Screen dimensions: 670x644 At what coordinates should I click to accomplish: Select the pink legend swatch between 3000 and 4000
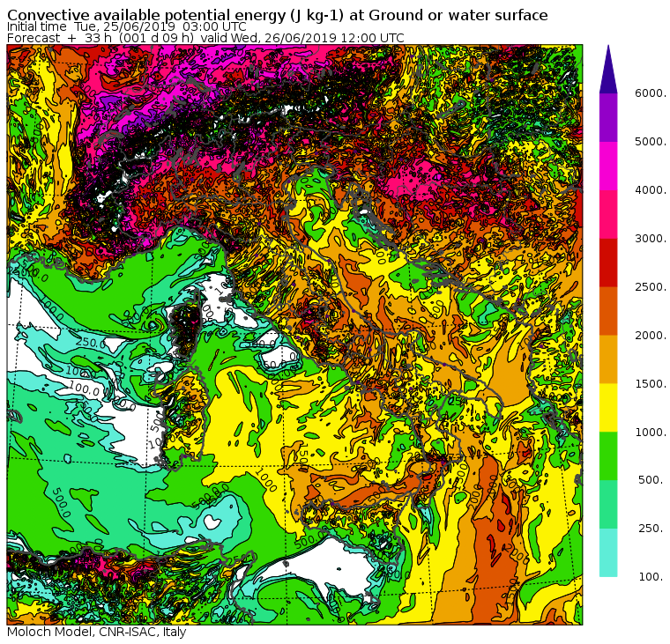coord(608,214)
